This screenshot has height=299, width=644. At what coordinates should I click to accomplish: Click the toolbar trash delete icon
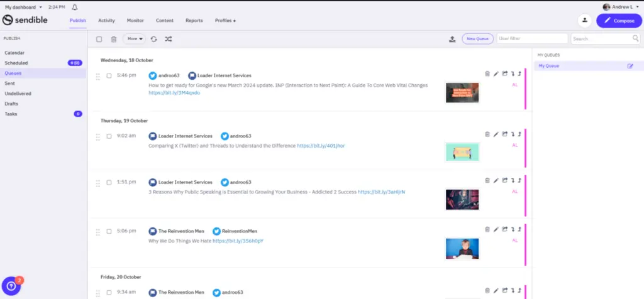click(114, 39)
